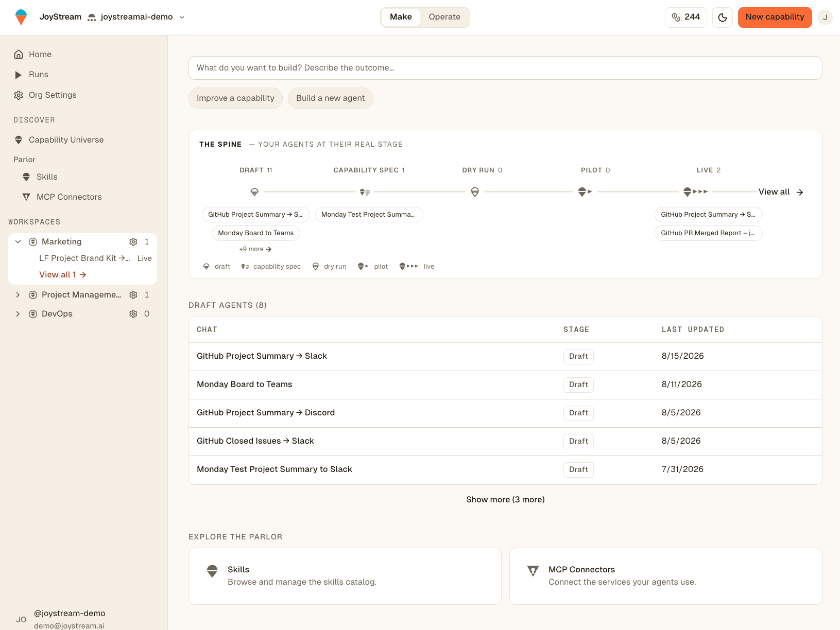Image resolution: width=840 pixels, height=630 pixels.
Task: Click the Project Management workspace globe icon
Action: 33,295
